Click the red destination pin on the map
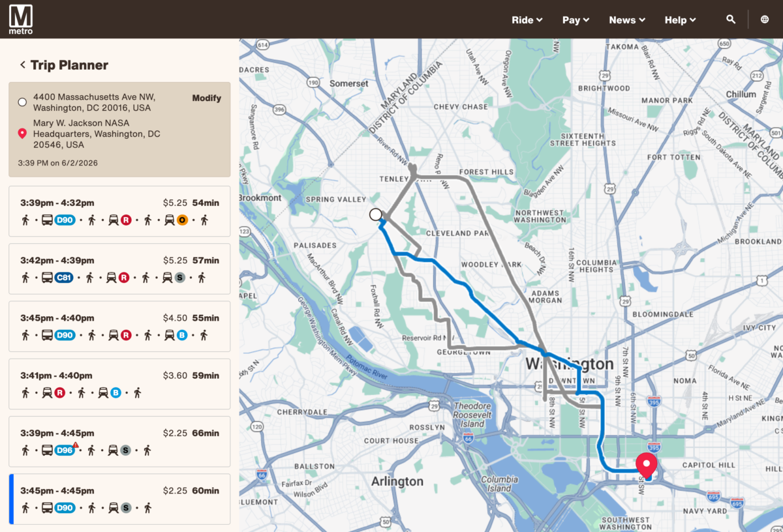 (646, 465)
